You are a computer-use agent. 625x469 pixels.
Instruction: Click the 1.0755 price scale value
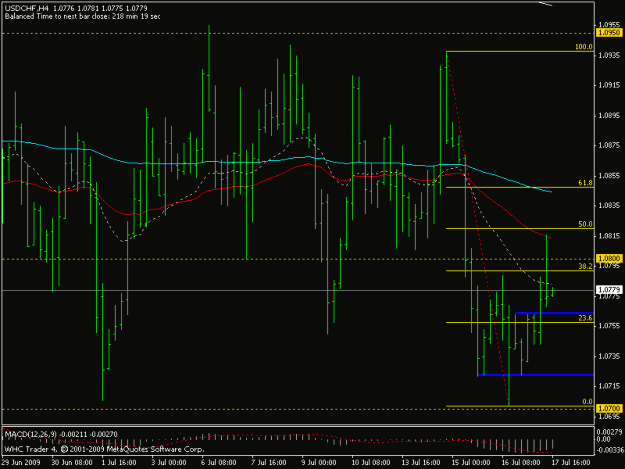(609, 326)
